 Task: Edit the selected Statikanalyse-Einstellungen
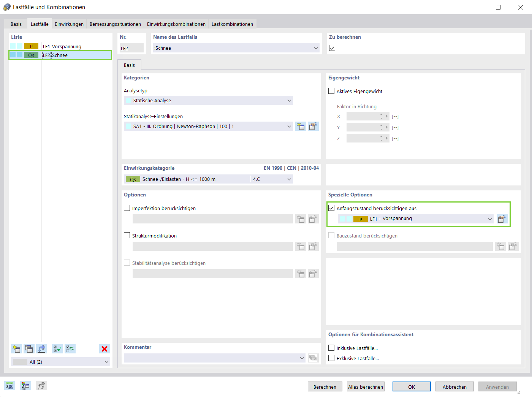pos(313,126)
